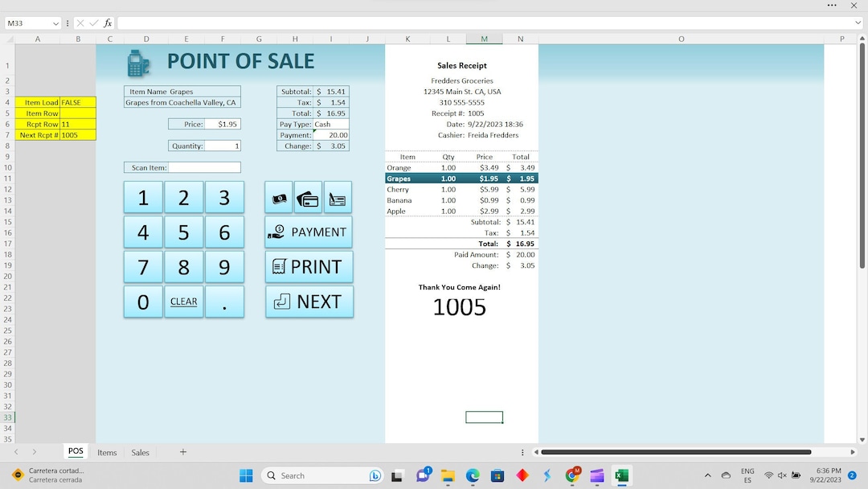868x489 pixels.
Task: Switch to the Items sheet tab
Action: pyautogui.click(x=107, y=452)
